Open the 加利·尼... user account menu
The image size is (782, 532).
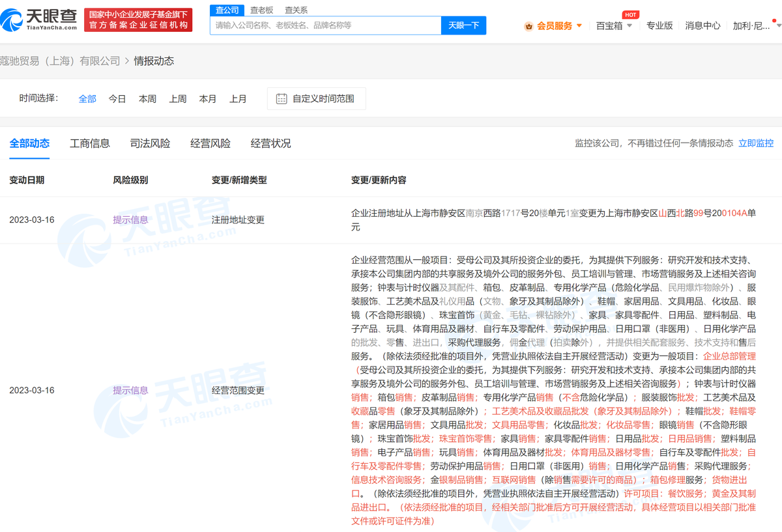click(x=757, y=26)
